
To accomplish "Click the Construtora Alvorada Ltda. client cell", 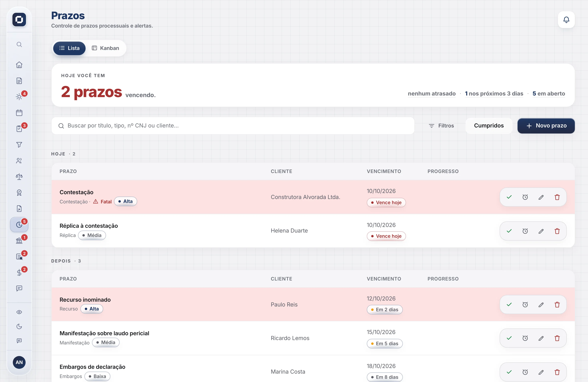I will [x=305, y=197].
